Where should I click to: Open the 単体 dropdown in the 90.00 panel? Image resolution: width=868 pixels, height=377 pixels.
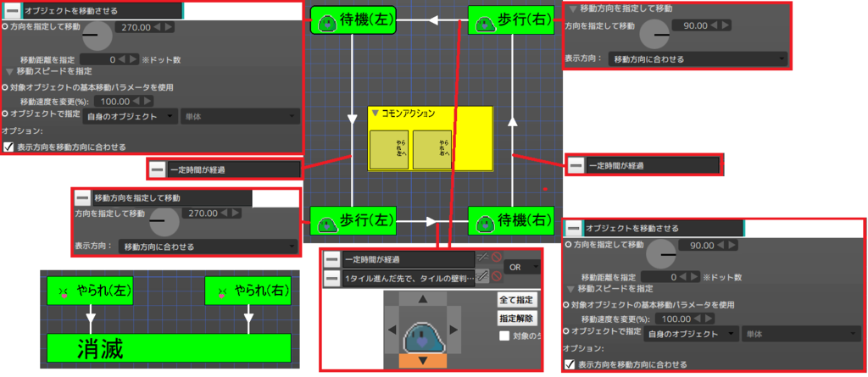[x=802, y=334]
